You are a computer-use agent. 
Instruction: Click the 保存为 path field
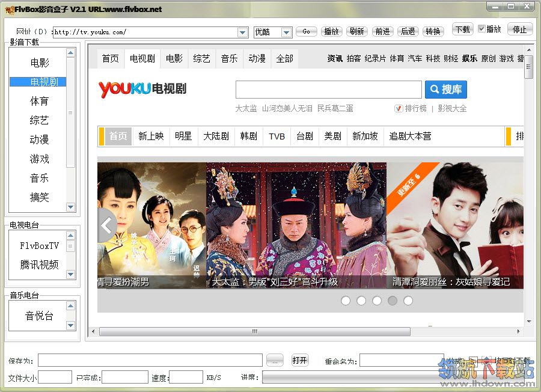[x=150, y=360]
